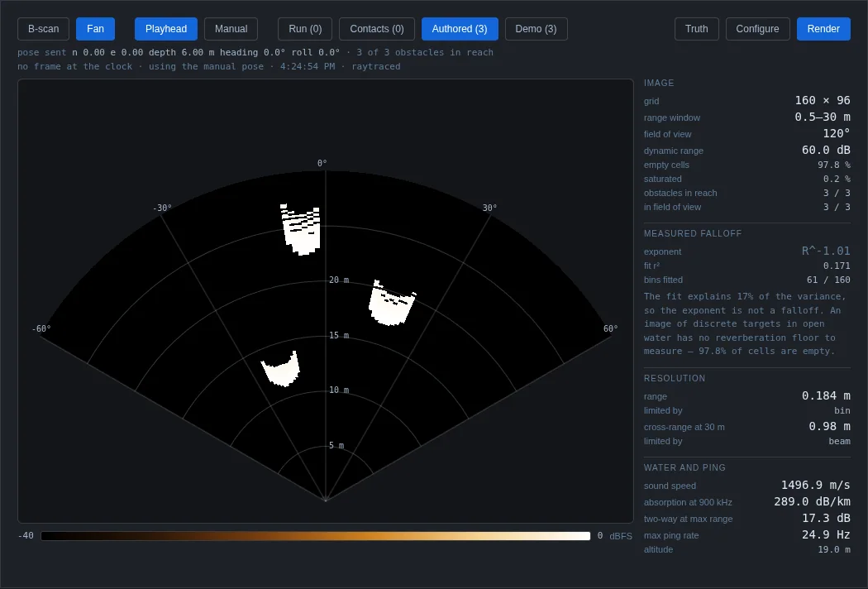Click the sonar echo right of 20 m label
This screenshot has height=589, width=868.
(392, 303)
